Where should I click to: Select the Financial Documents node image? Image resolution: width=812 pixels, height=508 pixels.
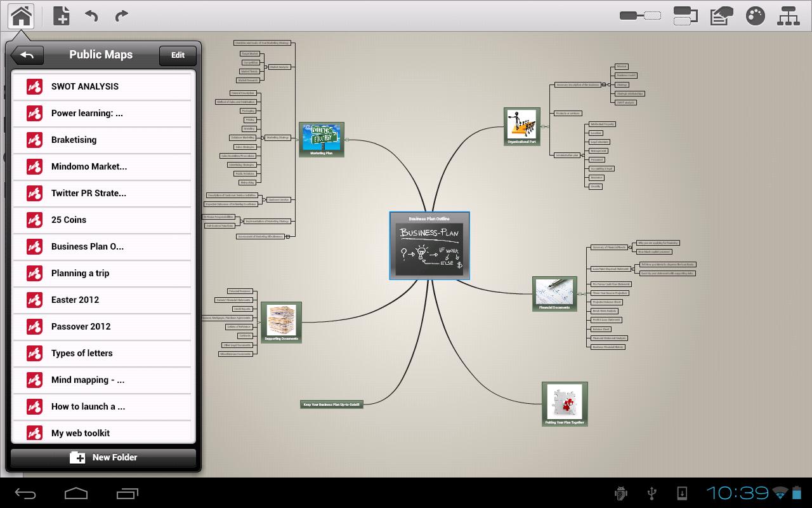coord(554,293)
